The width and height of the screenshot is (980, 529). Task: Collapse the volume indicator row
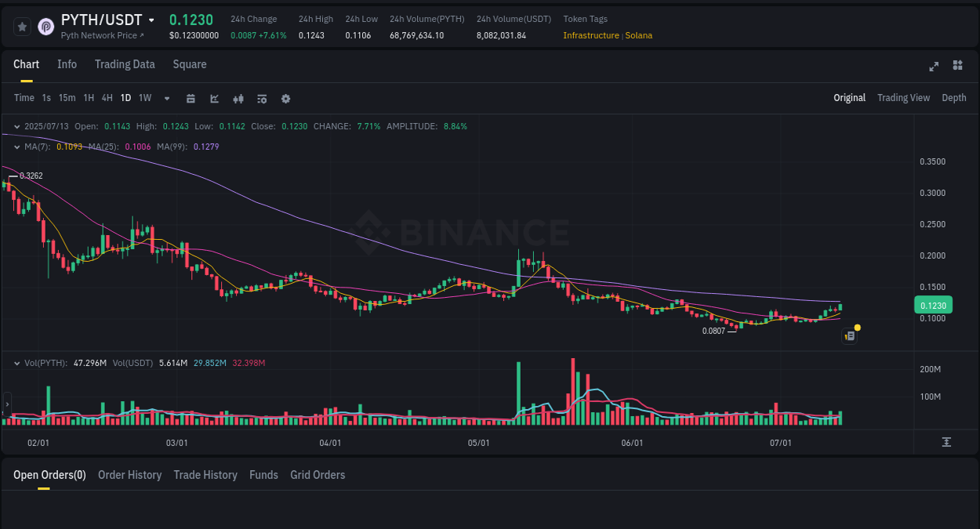(16, 363)
